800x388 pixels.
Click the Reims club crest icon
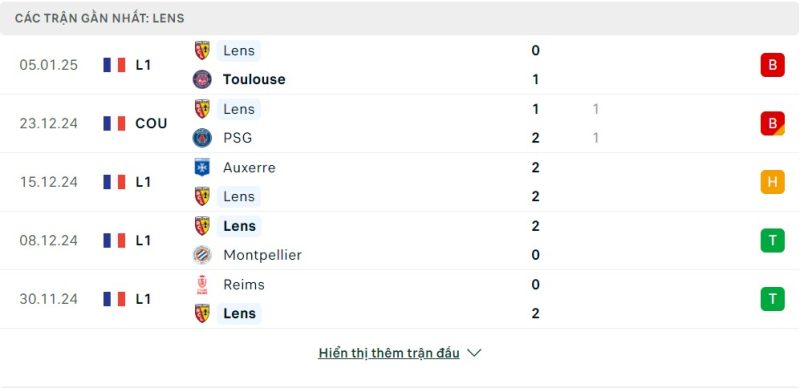point(202,284)
